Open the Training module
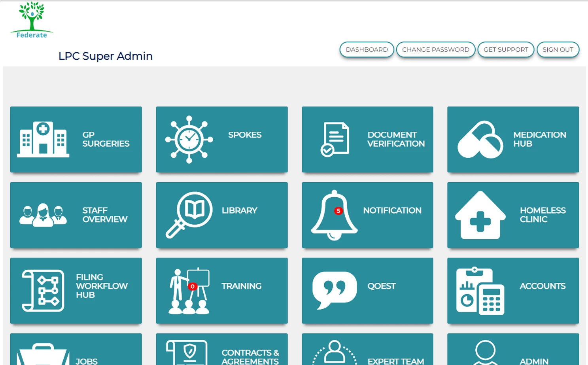The width and height of the screenshot is (588, 365). (x=221, y=290)
